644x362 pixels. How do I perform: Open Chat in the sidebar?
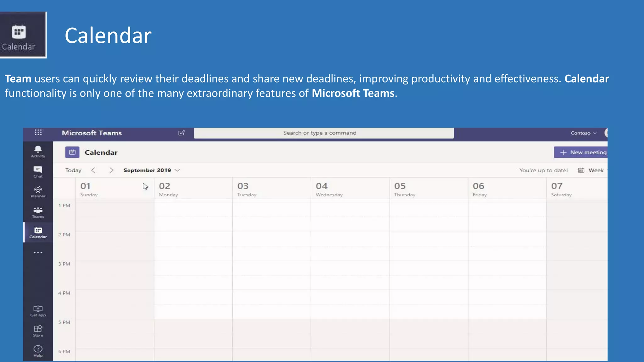38,172
